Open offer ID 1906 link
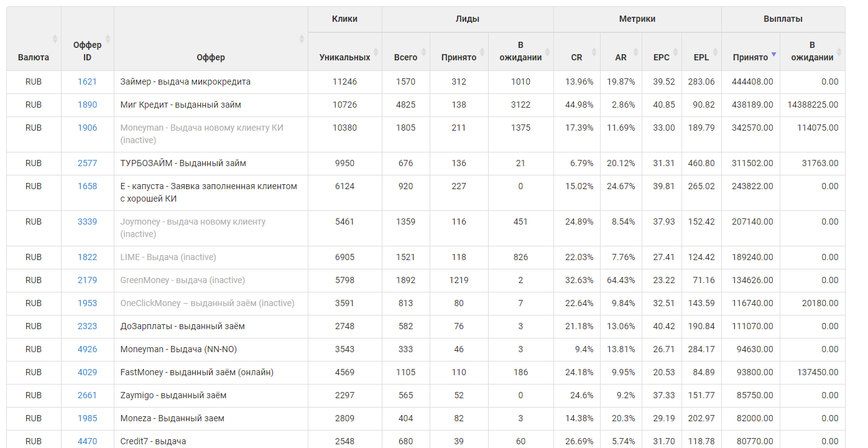Image resolution: width=868 pixels, height=448 pixels. pyautogui.click(x=87, y=128)
